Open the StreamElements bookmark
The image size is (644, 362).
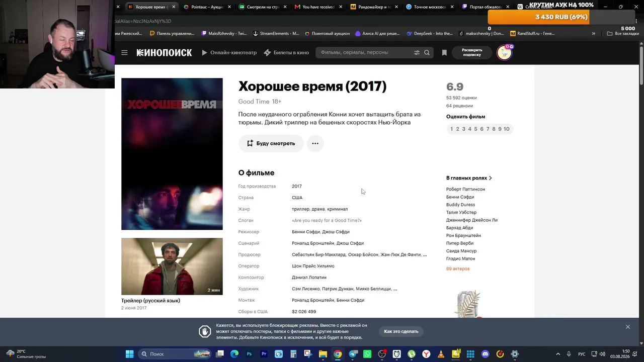pyautogui.click(x=276, y=34)
